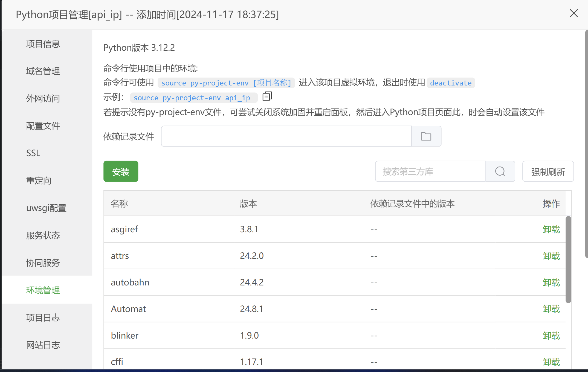The image size is (588, 372).
Task: Click the Python版本 3.12.2 text
Action: pyautogui.click(x=139, y=48)
